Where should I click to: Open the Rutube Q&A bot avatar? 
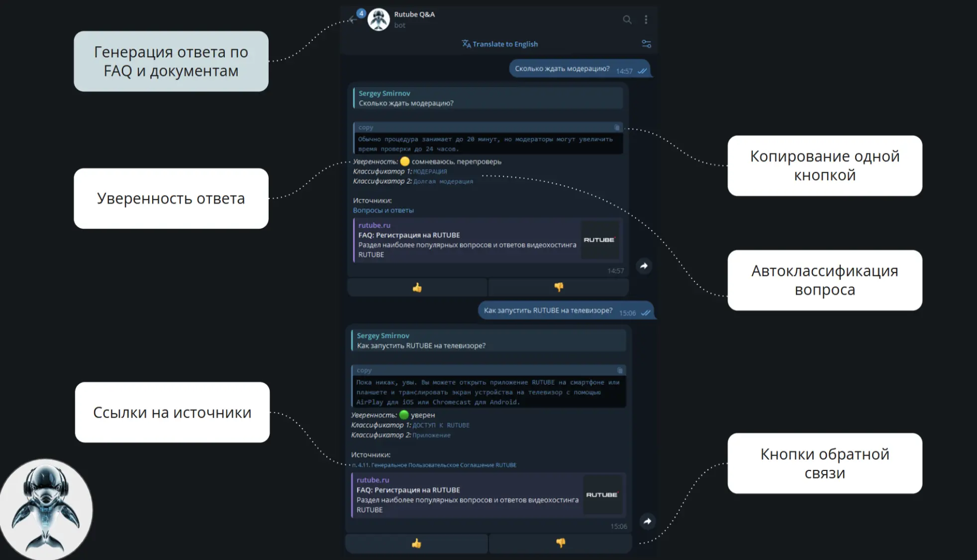[x=379, y=20]
